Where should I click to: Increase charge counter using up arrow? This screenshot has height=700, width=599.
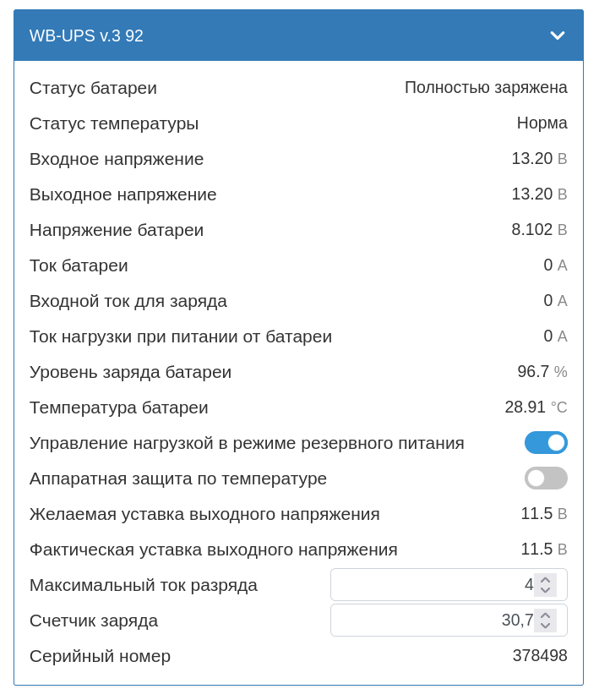(x=546, y=615)
